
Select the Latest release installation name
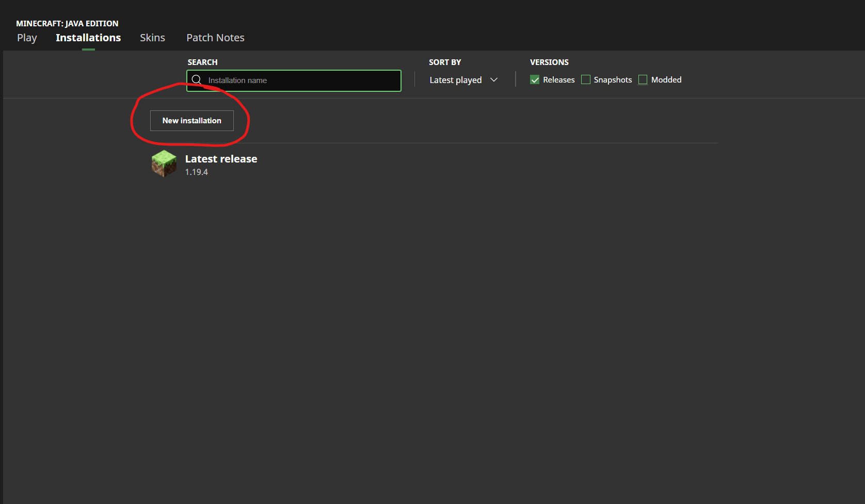tap(221, 159)
